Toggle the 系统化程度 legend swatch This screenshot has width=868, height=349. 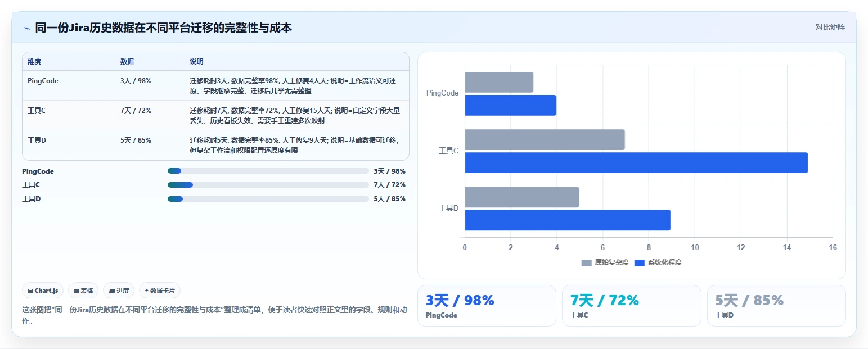[x=640, y=262]
